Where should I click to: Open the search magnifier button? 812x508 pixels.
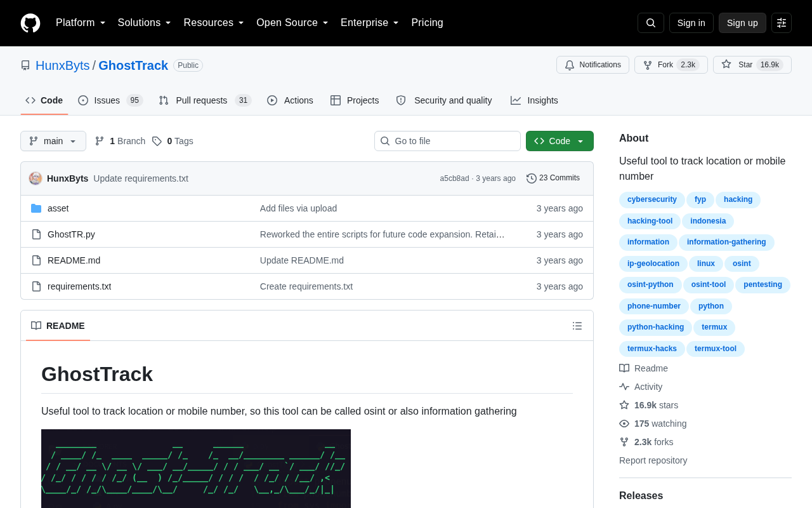651,23
